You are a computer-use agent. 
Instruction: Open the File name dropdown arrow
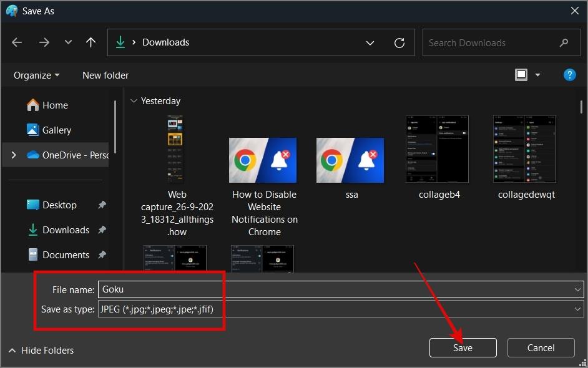[x=577, y=289]
